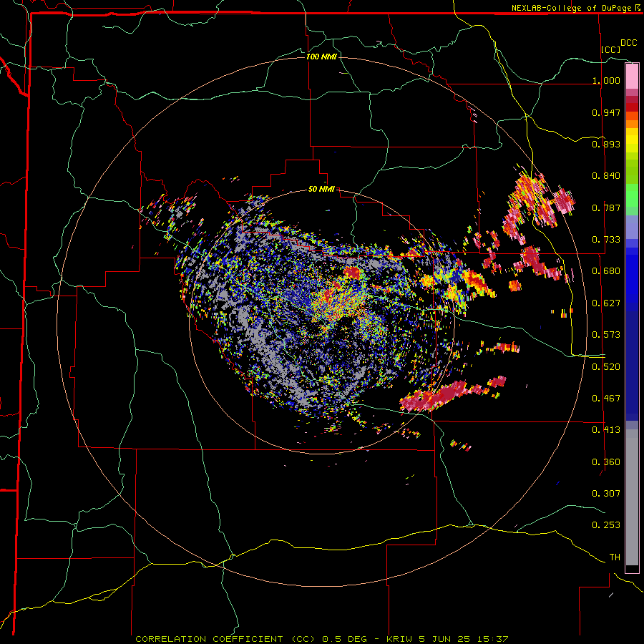Click the Correlation Coefficient footer caption
The image size is (644, 644).
tap(321, 639)
